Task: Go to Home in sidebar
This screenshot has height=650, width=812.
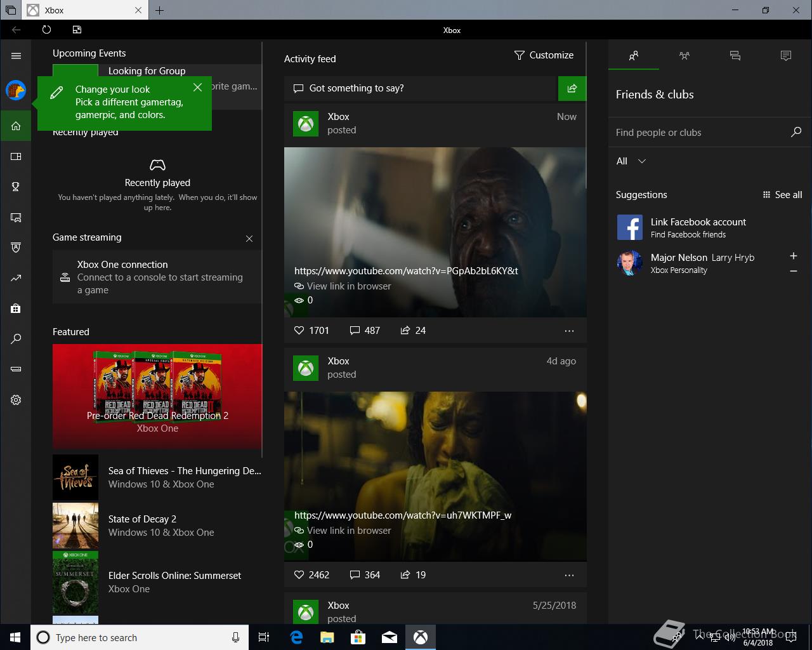Action: [x=16, y=126]
